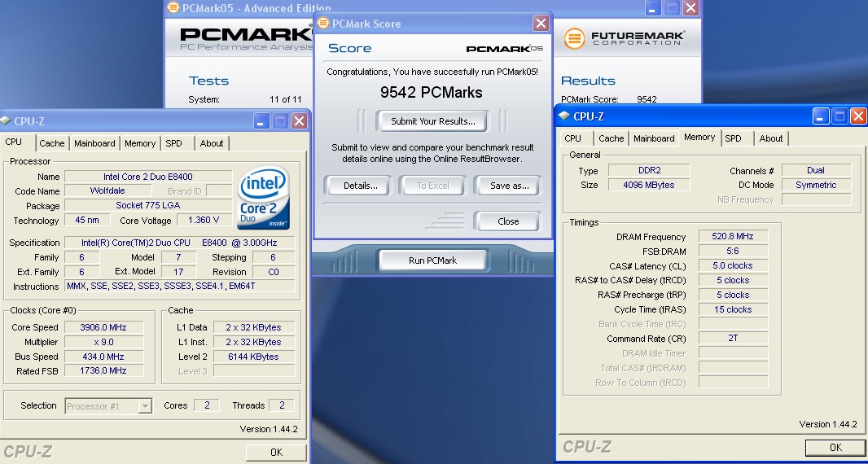868x464 pixels.
Task: Close the right CPU-Z window
Action: pos(858,116)
